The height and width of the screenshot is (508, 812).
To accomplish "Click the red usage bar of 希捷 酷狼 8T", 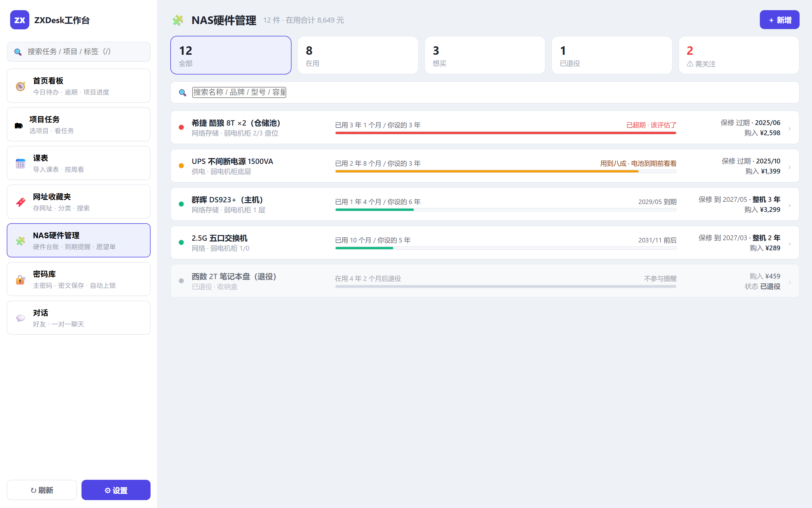I will coord(506,133).
